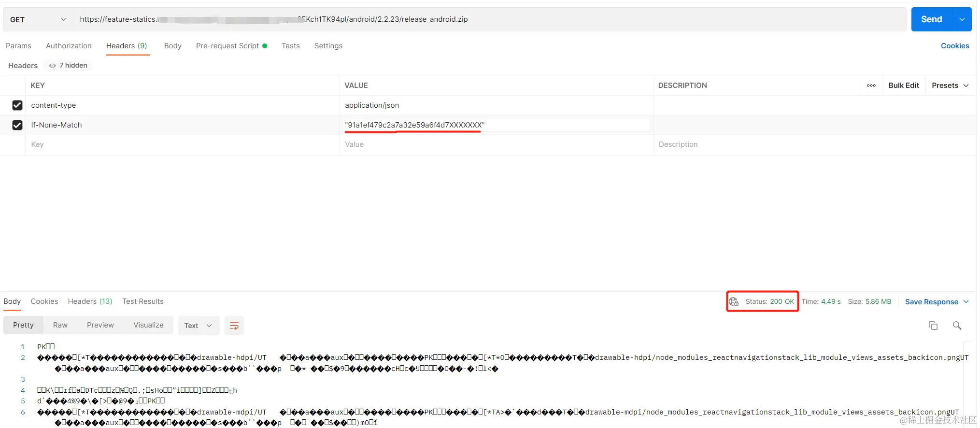980x428 pixels.
Task: Click the empty Key placeholder field
Action: tap(182, 144)
